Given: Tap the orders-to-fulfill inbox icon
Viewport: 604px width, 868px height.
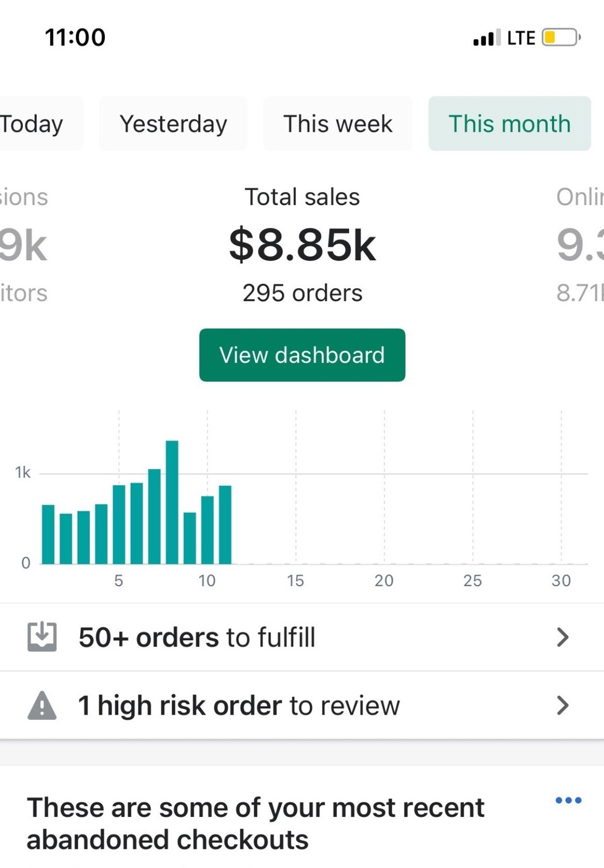Looking at the screenshot, I should tap(42, 637).
